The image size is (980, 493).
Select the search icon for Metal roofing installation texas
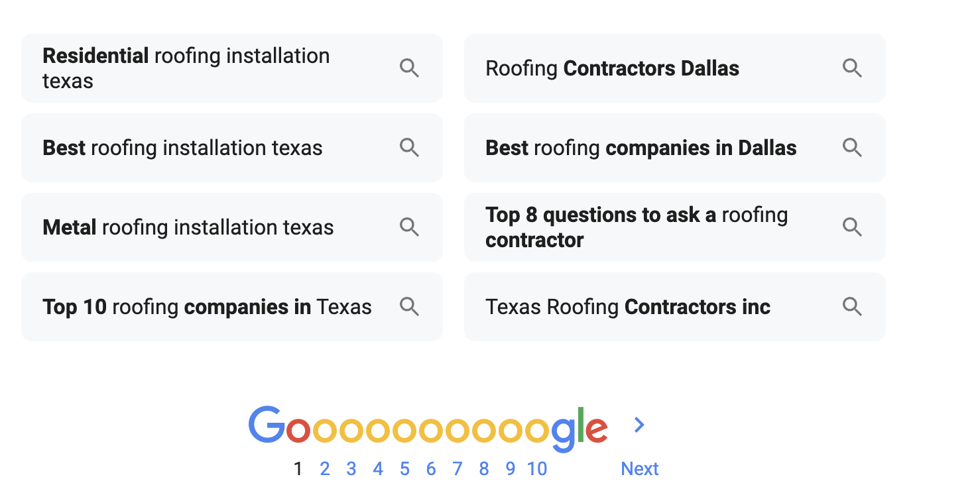pos(409,227)
